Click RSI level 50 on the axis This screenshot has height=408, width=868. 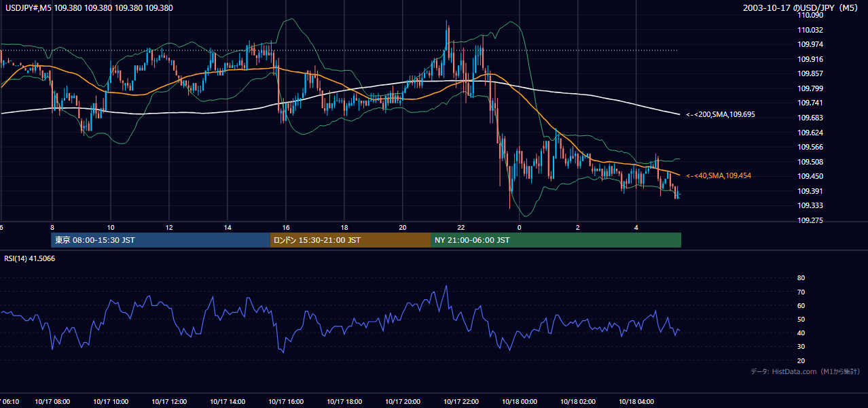click(x=801, y=319)
